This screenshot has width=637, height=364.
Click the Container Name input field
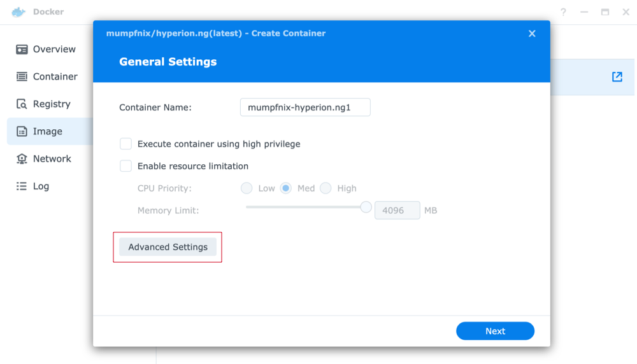(x=305, y=107)
